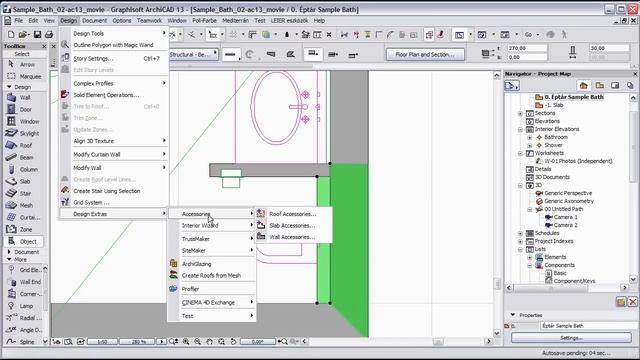Viewport: 640px width, 360px height.
Task: Pick the Wall End tool
Action: tap(24, 282)
